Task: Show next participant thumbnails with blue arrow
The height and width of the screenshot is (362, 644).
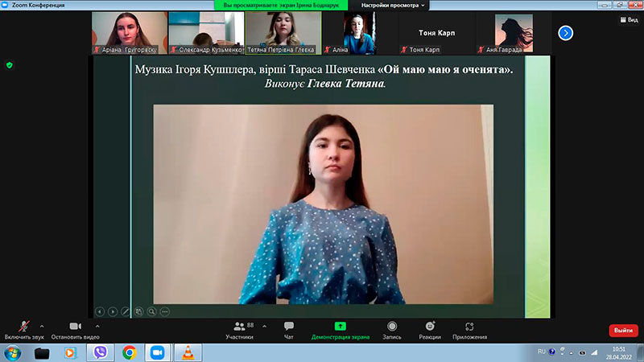Action: [566, 33]
